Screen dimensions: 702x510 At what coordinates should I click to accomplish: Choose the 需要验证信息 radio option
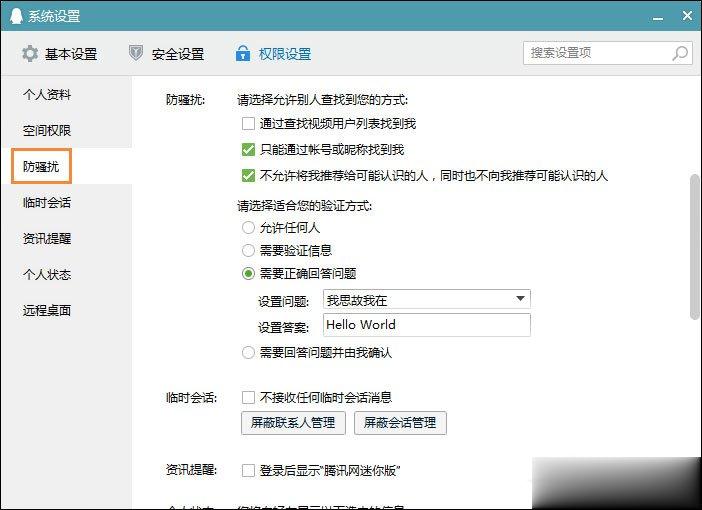pos(248,250)
